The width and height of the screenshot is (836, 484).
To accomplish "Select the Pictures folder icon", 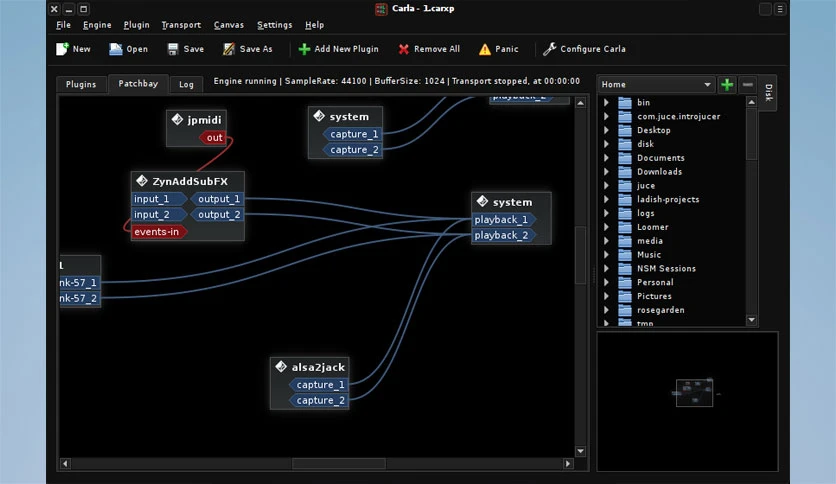I will (x=625, y=296).
